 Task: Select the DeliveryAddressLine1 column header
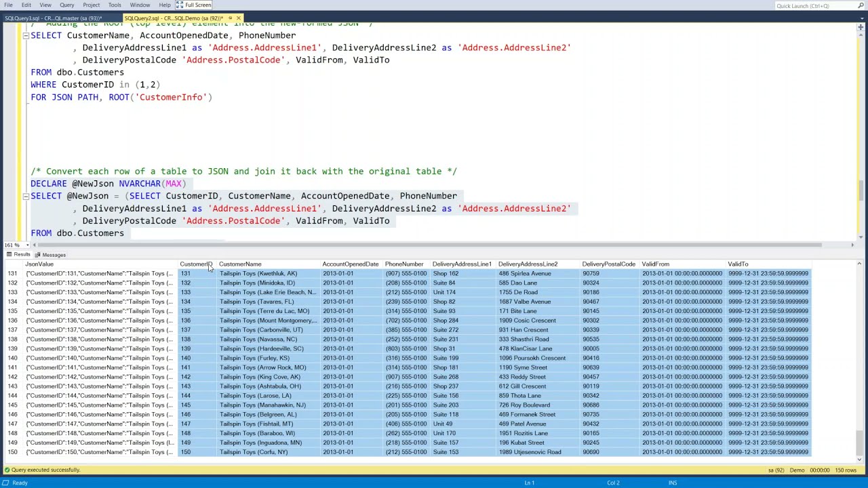(462, 264)
